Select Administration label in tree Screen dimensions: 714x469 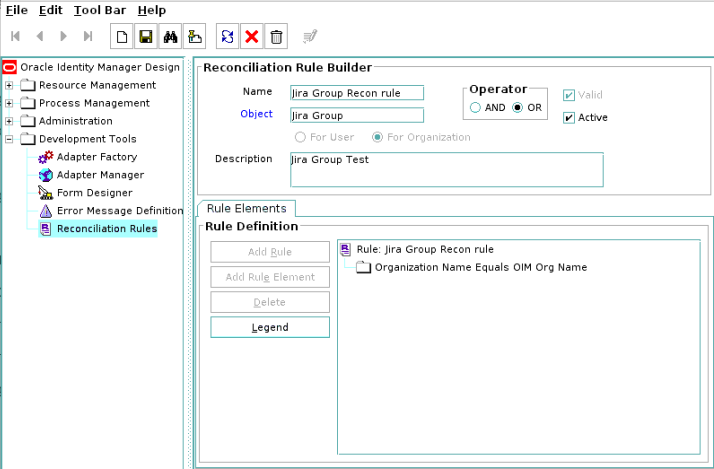(x=76, y=121)
